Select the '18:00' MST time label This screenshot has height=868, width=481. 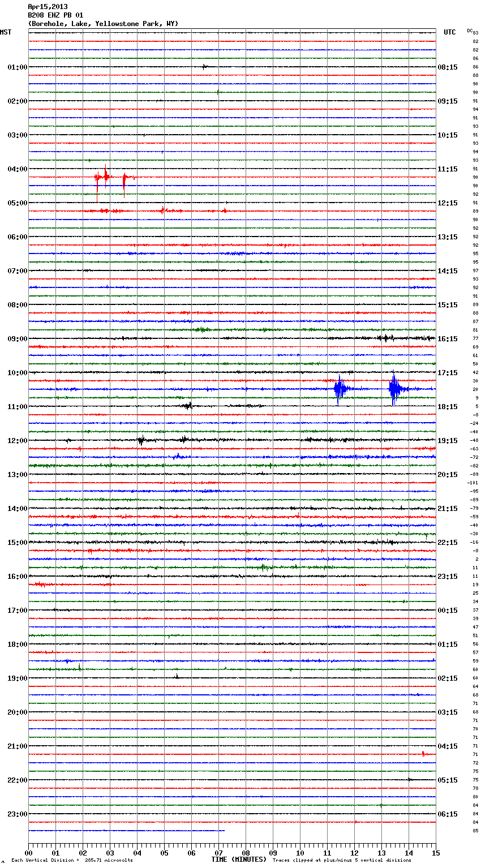point(18,644)
